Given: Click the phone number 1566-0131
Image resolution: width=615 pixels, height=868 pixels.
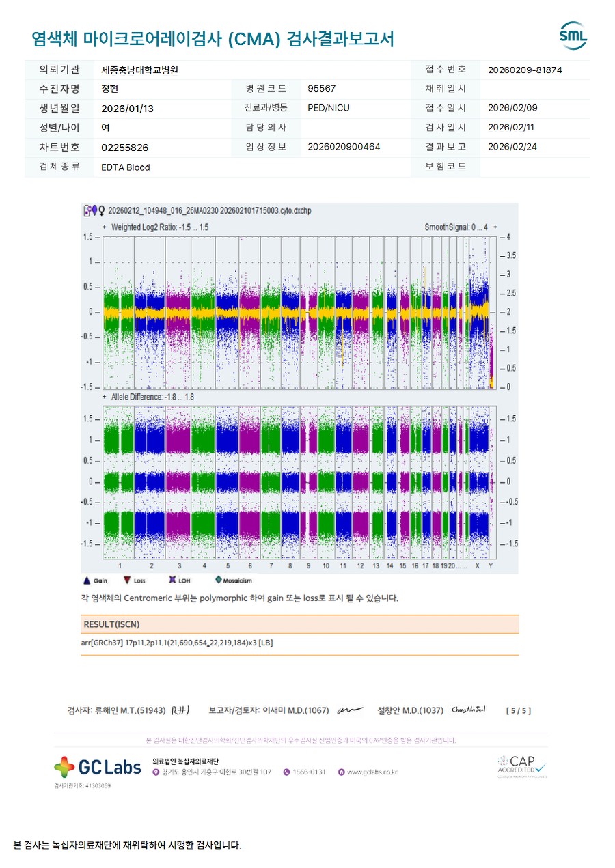Looking at the screenshot, I should coord(309,772).
